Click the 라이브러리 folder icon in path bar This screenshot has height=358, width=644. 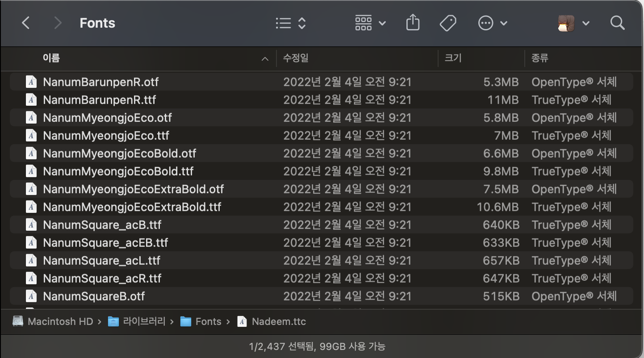coord(113,321)
